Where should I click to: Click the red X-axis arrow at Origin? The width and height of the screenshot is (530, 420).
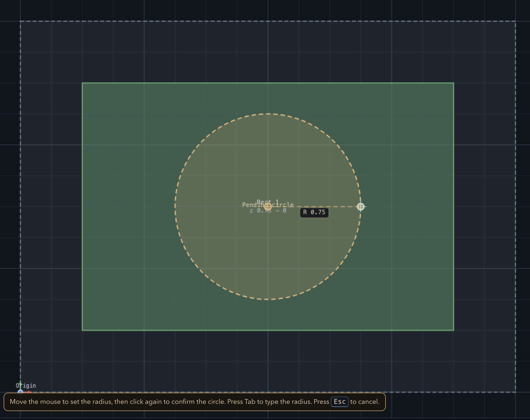(28, 392)
